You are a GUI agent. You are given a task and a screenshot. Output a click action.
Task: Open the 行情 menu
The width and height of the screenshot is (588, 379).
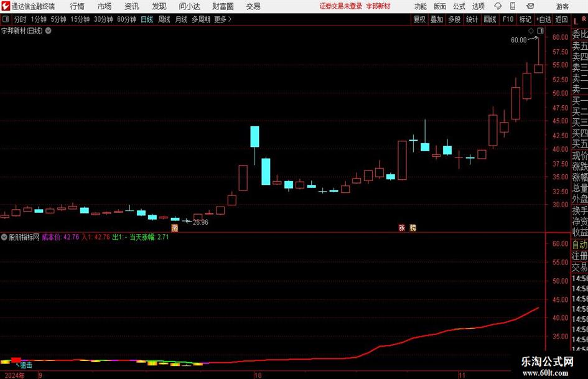pos(77,6)
